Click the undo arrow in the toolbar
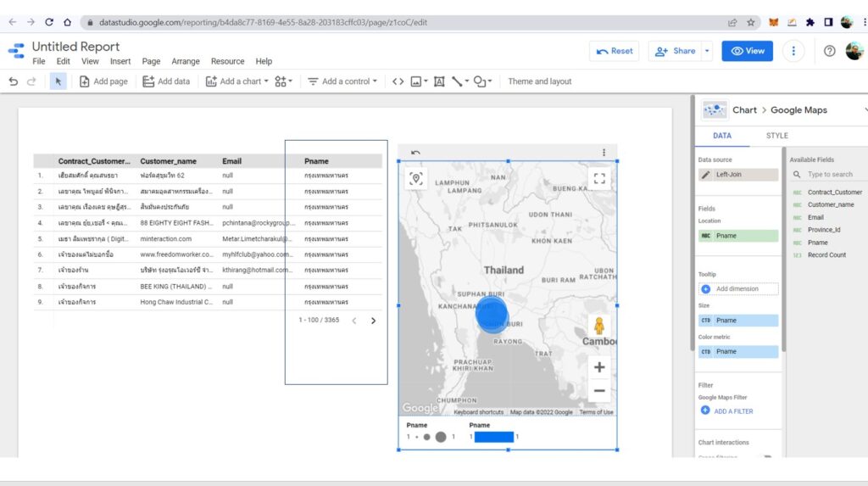 [x=14, y=81]
